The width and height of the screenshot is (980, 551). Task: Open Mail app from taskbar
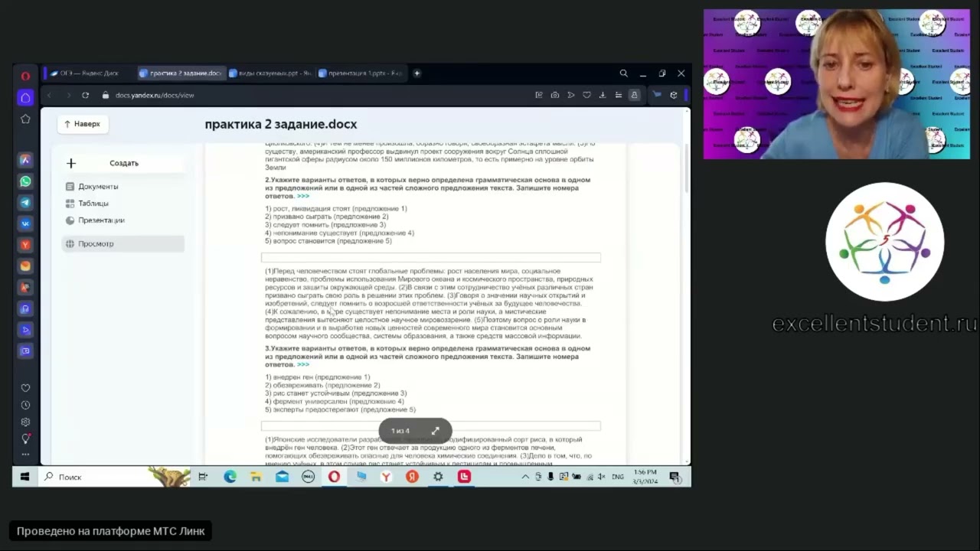(282, 477)
